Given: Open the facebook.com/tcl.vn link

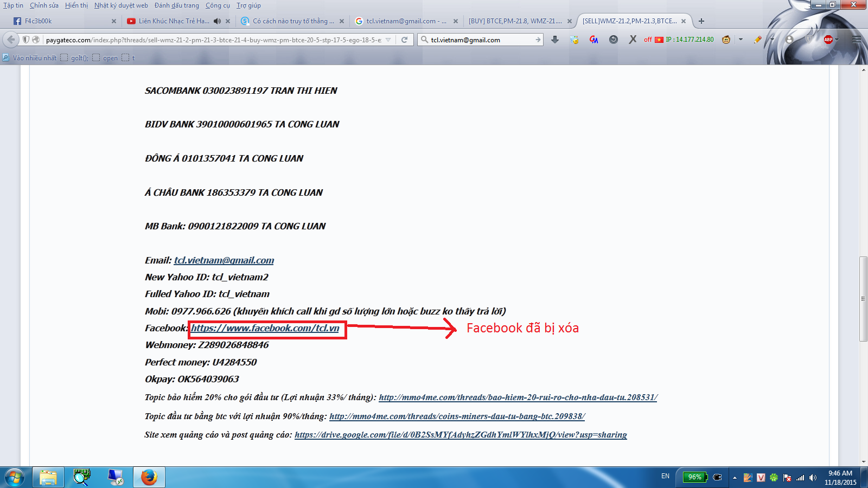Looking at the screenshot, I should click(x=265, y=328).
